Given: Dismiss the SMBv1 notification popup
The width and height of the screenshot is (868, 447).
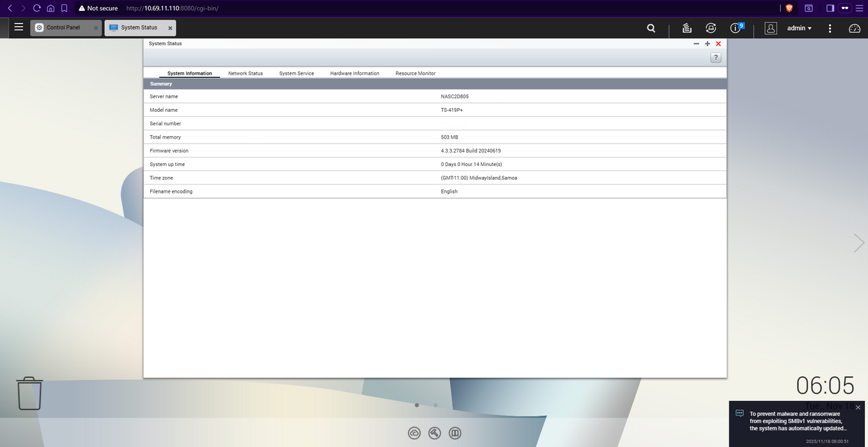Looking at the screenshot, I should (x=858, y=407).
